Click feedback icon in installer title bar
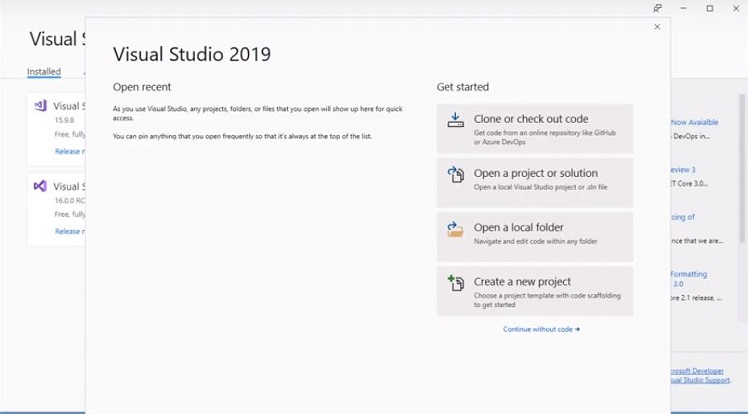This screenshot has width=748, height=414. (x=657, y=9)
